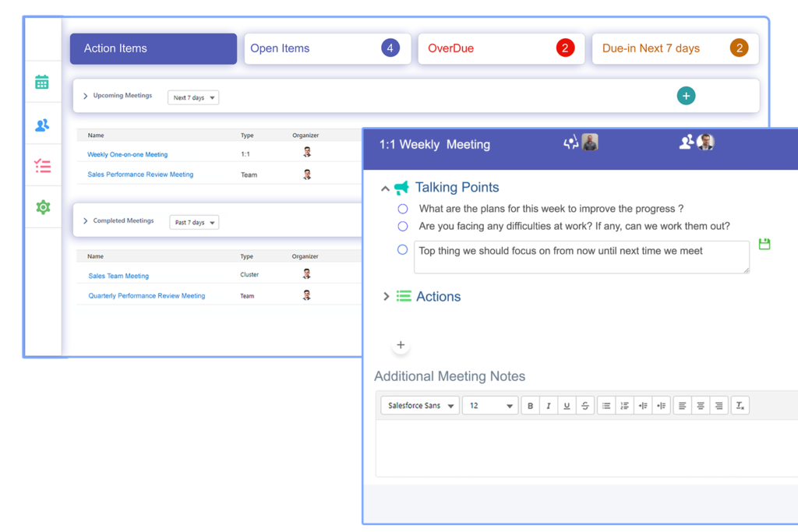Open the people icon in the sidebar

coord(42,125)
